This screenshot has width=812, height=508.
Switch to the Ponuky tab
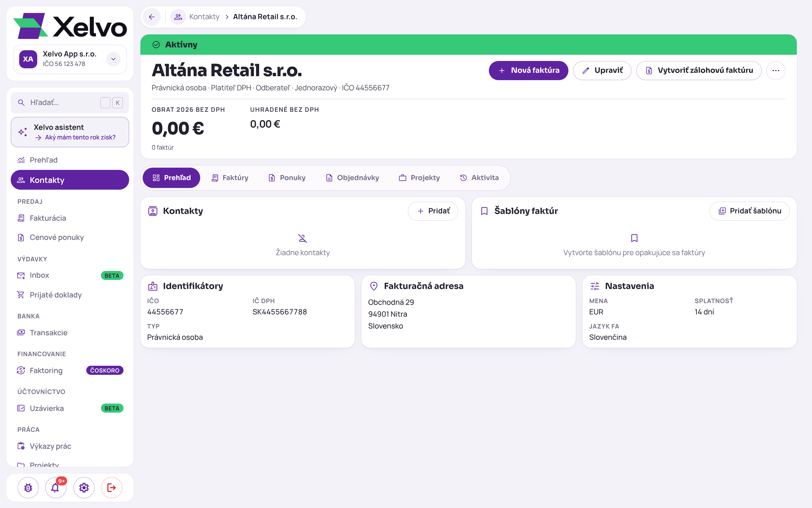tap(287, 178)
